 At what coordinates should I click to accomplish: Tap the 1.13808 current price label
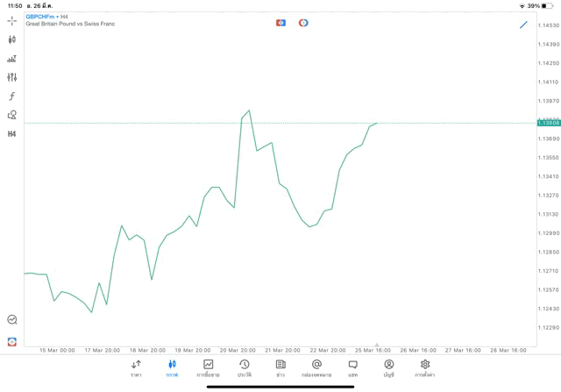pos(549,123)
